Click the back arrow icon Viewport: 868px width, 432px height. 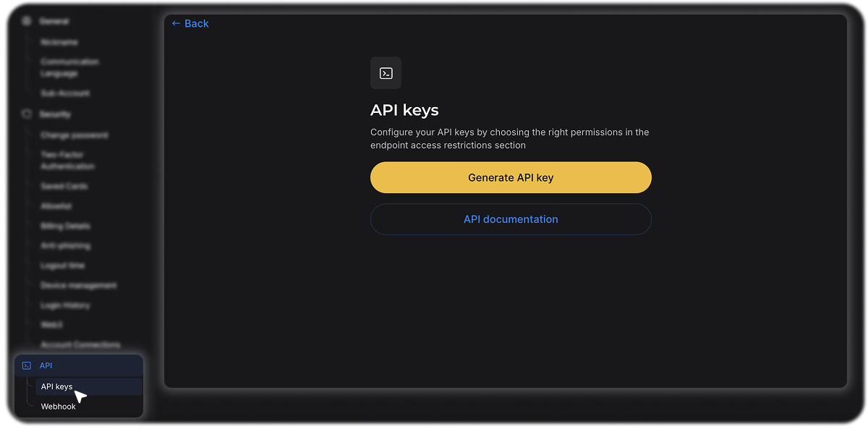pos(176,24)
